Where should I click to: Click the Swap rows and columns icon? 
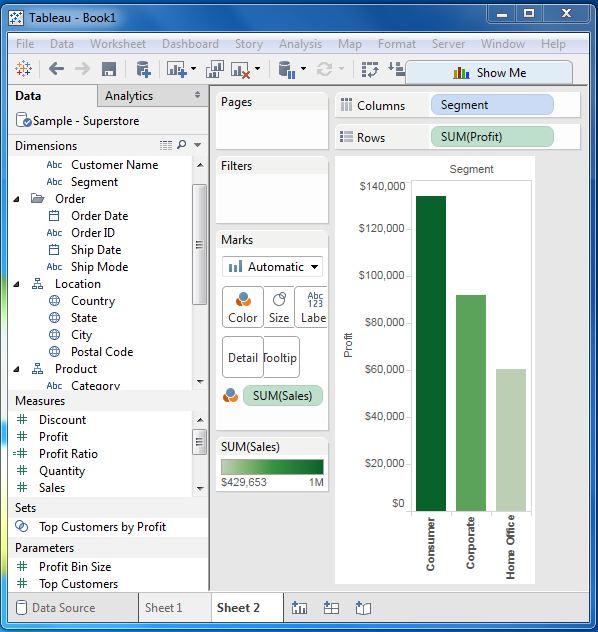[x=370, y=69]
